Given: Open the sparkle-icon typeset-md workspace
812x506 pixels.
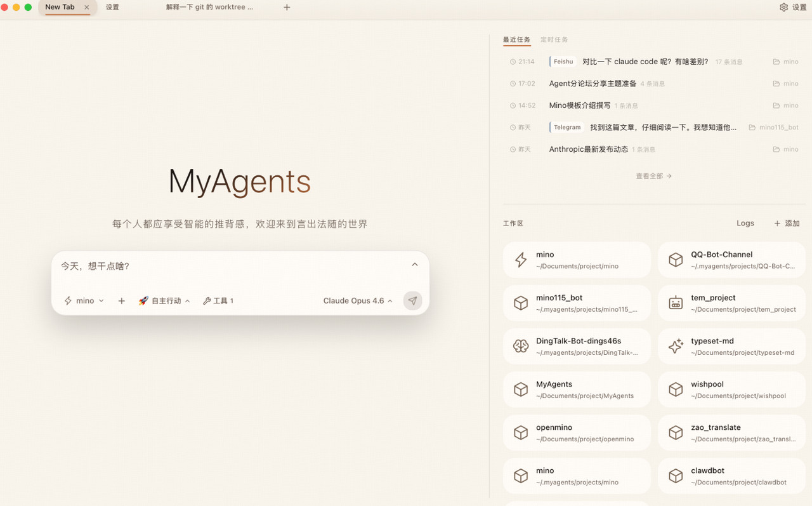Looking at the screenshot, I should (x=731, y=346).
